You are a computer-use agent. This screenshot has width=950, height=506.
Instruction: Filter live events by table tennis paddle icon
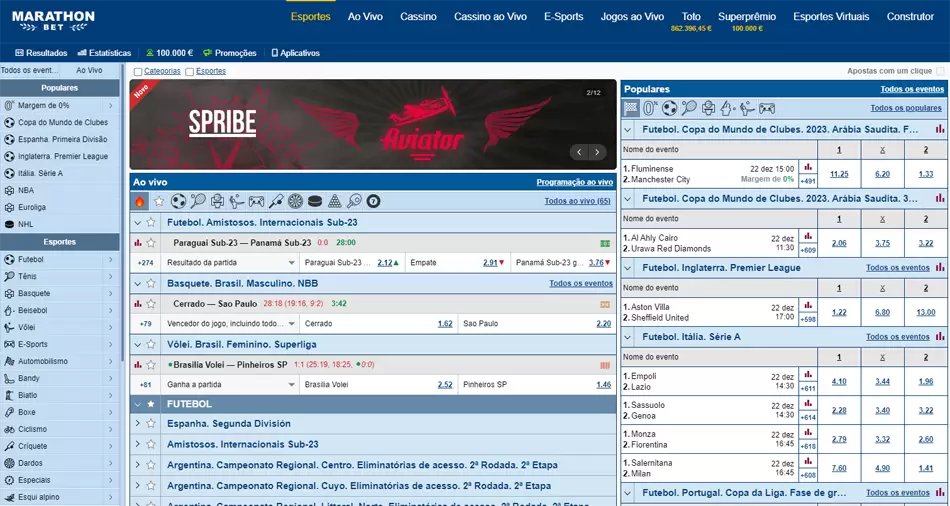(354, 201)
